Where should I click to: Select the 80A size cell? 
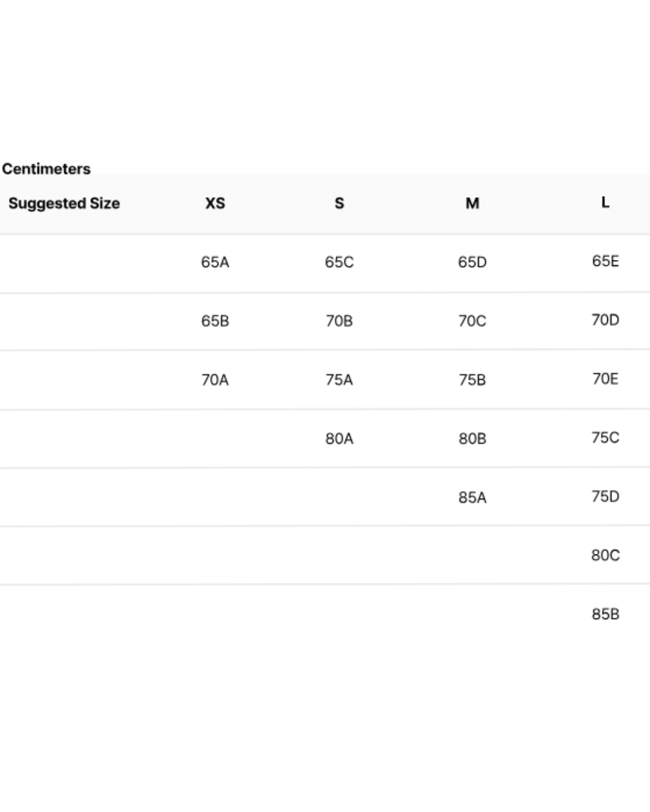click(339, 439)
